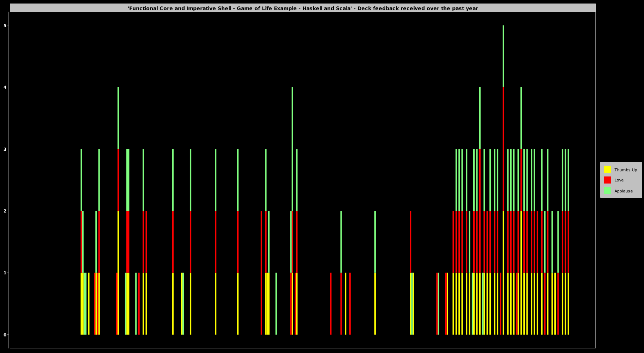Click the y-axis label 4
The width and height of the screenshot is (644, 353).
tap(5, 87)
